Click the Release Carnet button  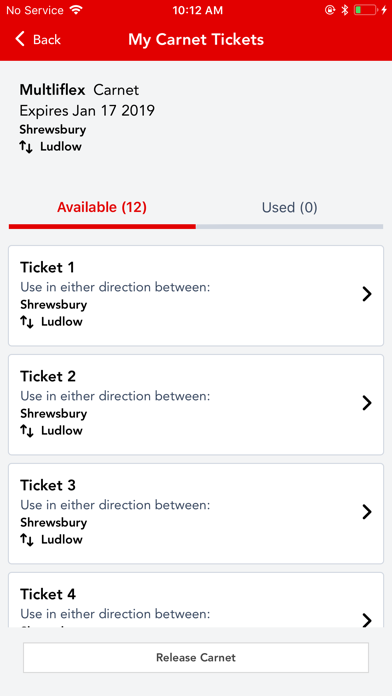tap(196, 657)
